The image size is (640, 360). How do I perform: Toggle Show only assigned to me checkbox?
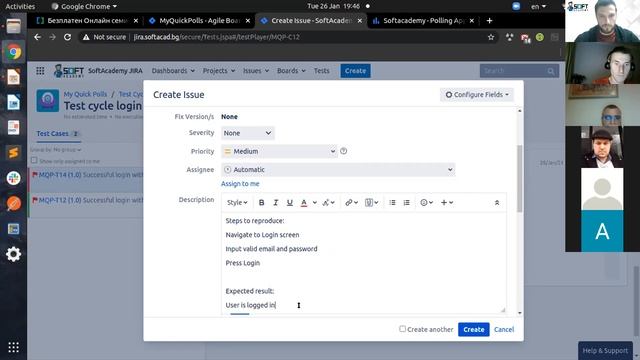pyautogui.click(x=34, y=160)
